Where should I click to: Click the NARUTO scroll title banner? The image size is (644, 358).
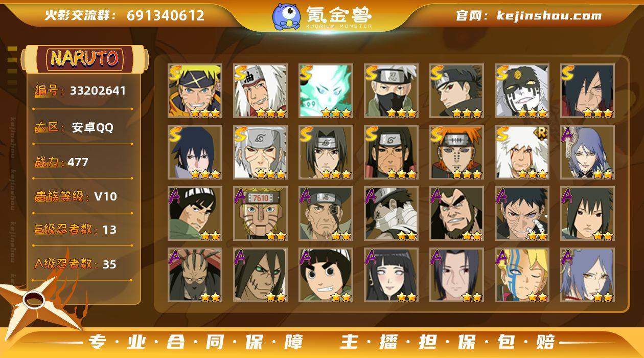coord(84,58)
